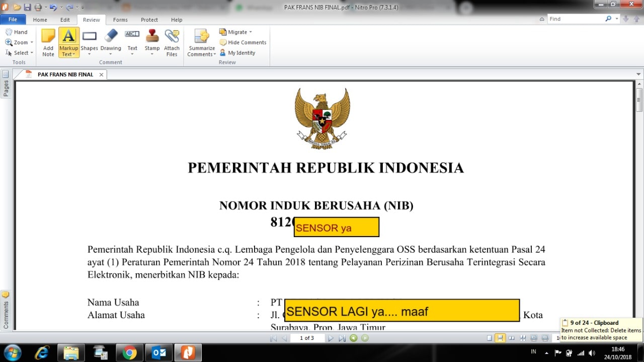Pick the Drawing eraser-shaped tool
The image size is (644, 362).
[111, 42]
